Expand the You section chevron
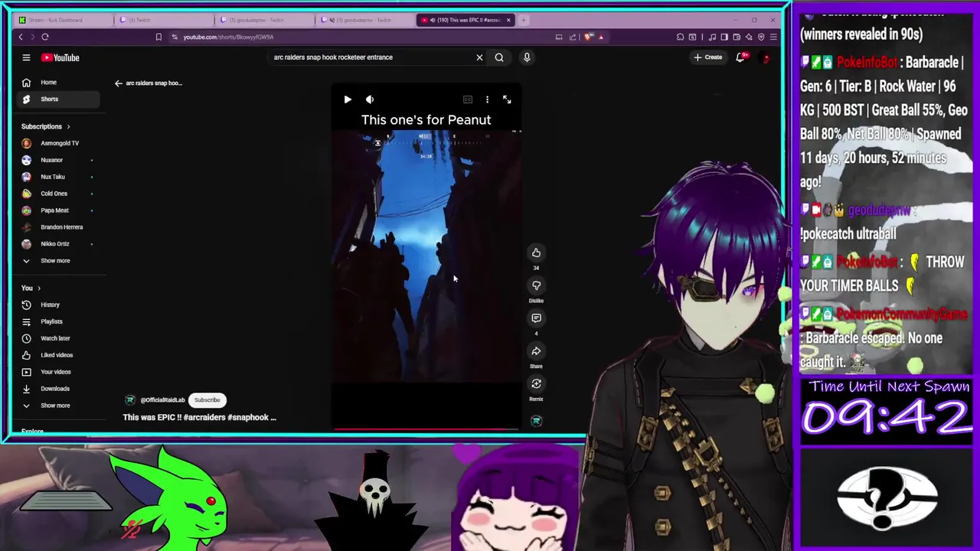The height and width of the screenshot is (551, 980). tap(39, 289)
